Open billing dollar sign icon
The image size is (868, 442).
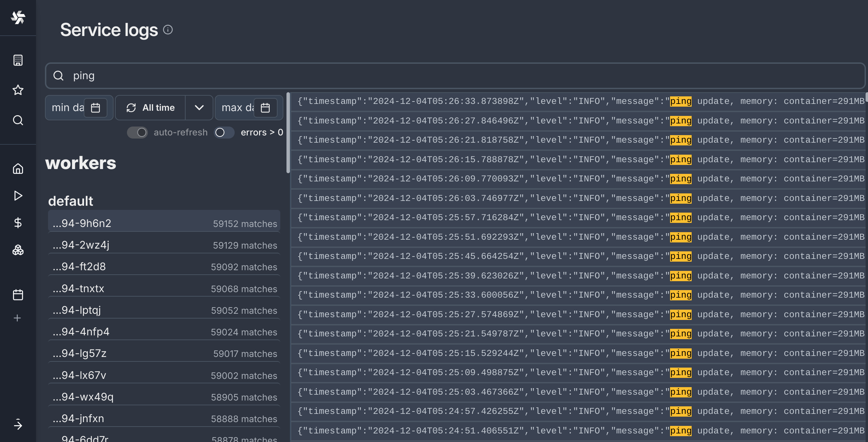click(x=18, y=223)
